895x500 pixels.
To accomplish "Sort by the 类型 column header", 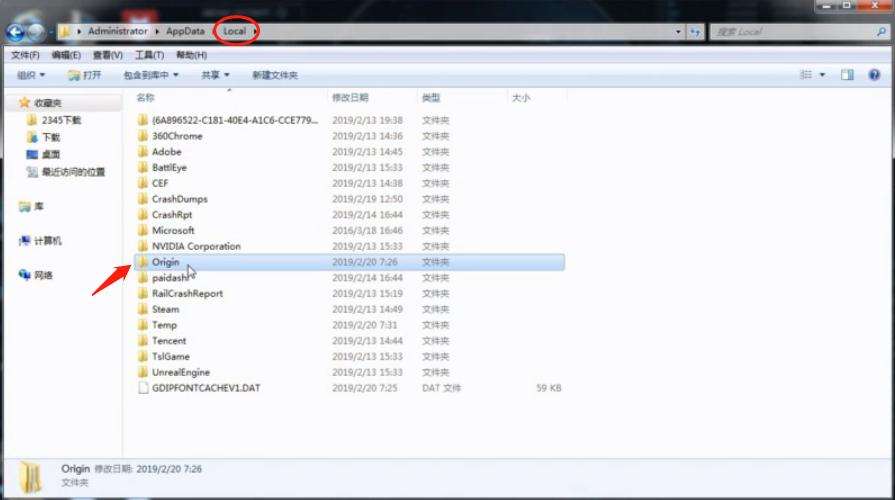I will pos(431,98).
